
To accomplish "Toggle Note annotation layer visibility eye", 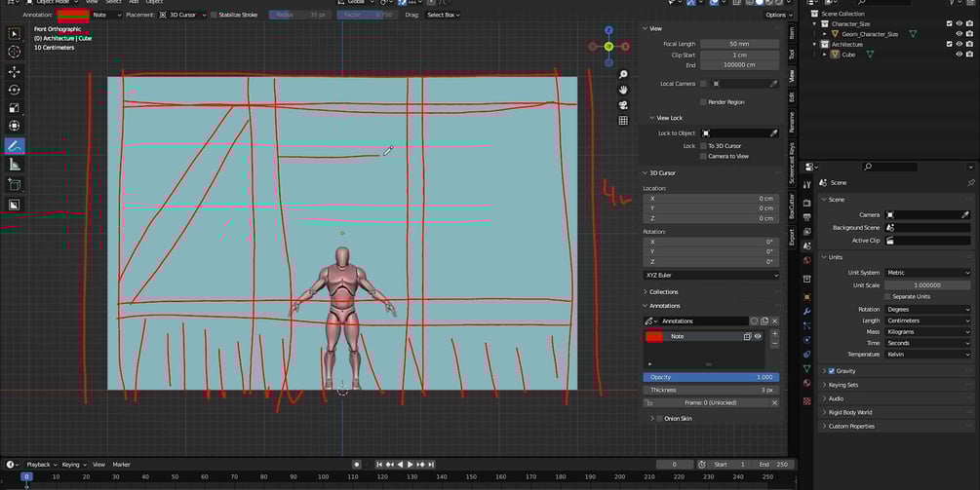I will pos(758,336).
